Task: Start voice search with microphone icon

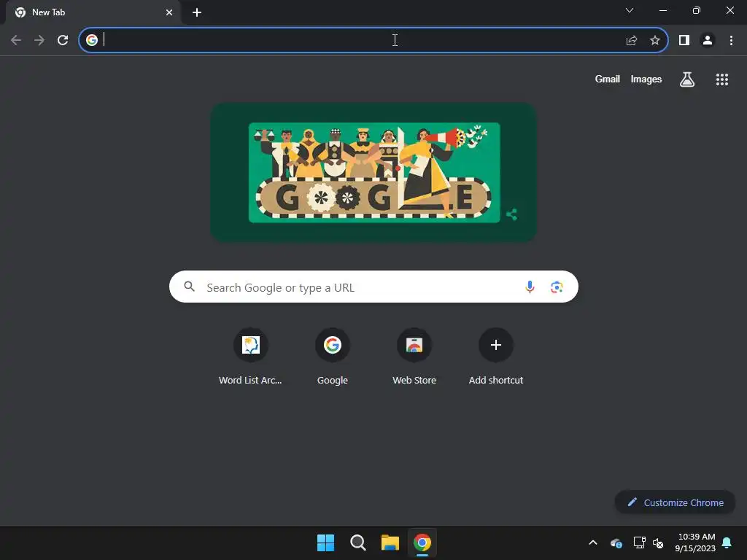Action: coord(530,287)
